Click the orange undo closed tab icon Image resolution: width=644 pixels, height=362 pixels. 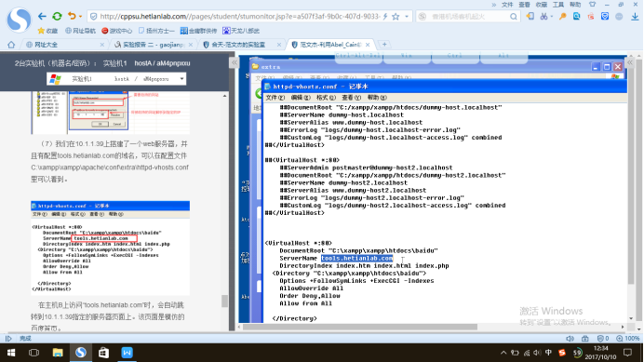[72, 16]
